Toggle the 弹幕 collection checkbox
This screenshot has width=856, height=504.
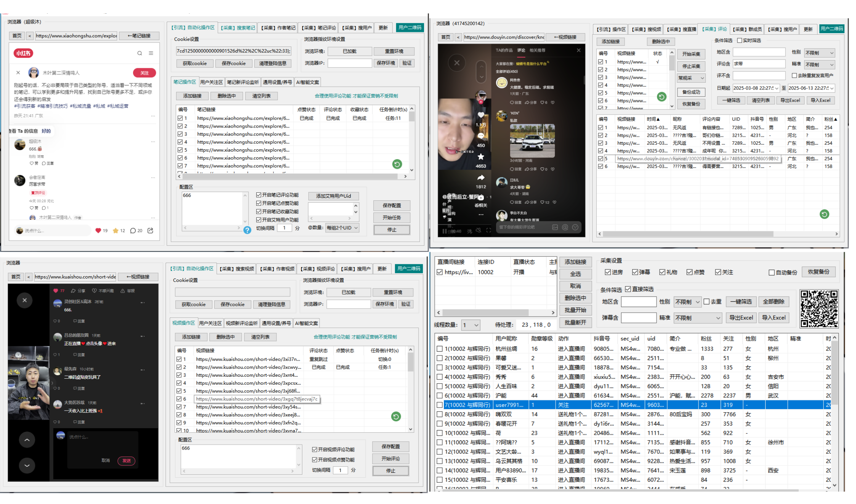coord(635,272)
